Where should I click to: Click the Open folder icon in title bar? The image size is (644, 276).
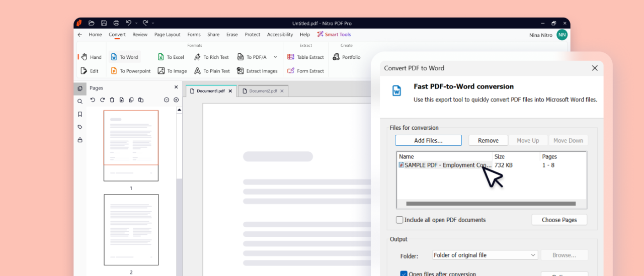pos(91,23)
